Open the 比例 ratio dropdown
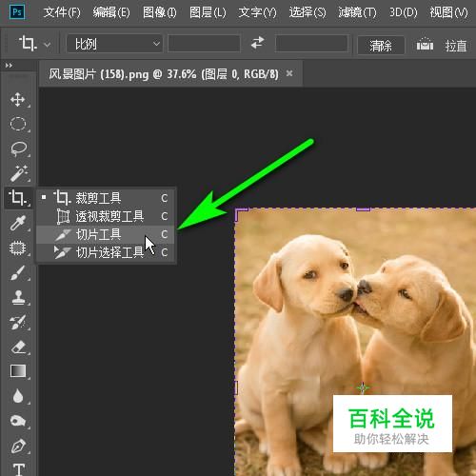 (x=114, y=44)
